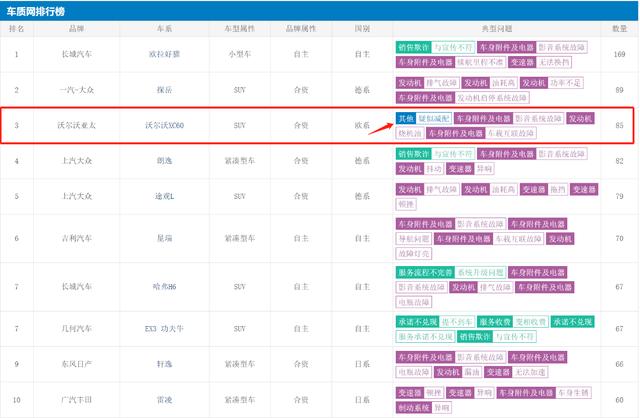Select 长城汽车 brand in the 欧拉好猫 row

click(76, 54)
